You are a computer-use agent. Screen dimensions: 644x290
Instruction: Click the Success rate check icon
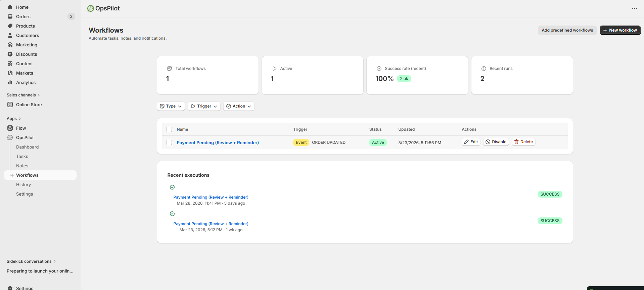click(379, 69)
